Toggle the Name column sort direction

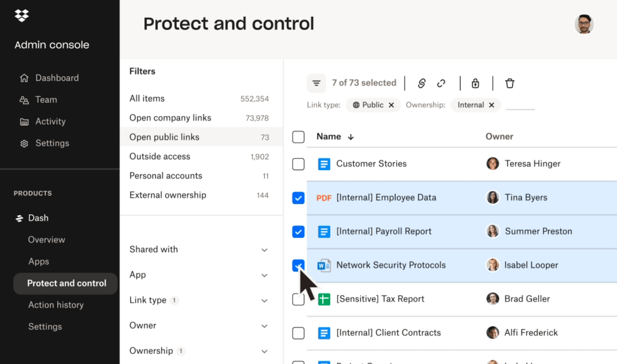pyautogui.click(x=351, y=136)
